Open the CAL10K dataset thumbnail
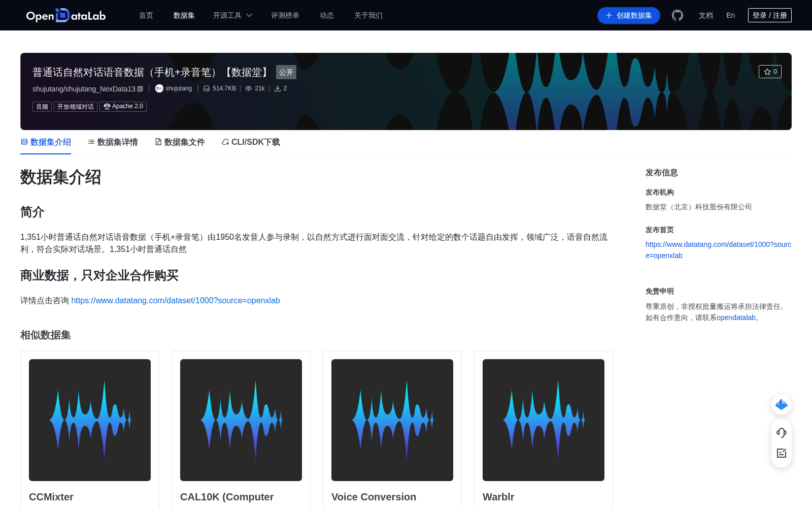This screenshot has width=812, height=508. pos(241,420)
